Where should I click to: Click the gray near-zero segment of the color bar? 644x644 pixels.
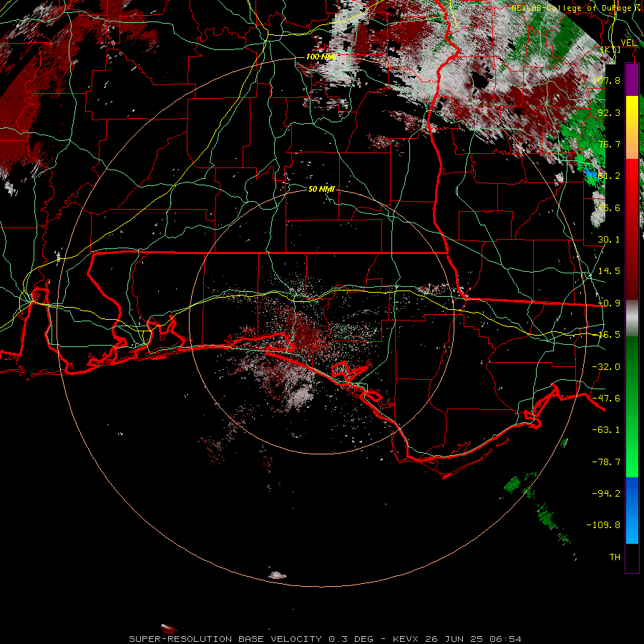coord(632,318)
